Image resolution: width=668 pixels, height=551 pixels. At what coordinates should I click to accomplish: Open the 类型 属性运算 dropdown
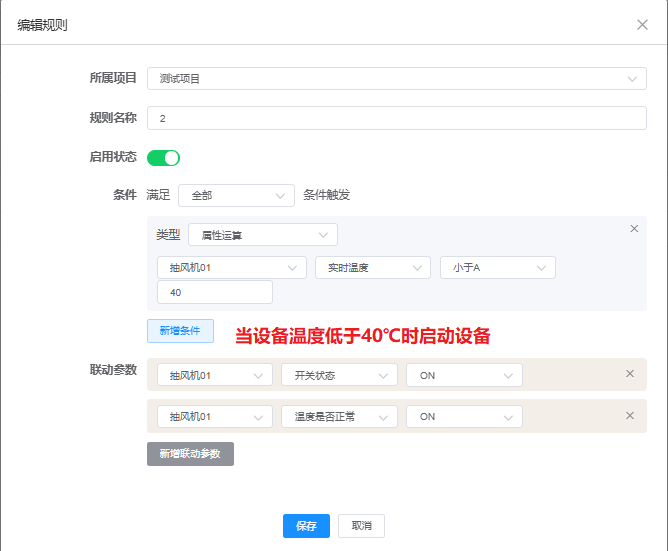click(x=263, y=235)
